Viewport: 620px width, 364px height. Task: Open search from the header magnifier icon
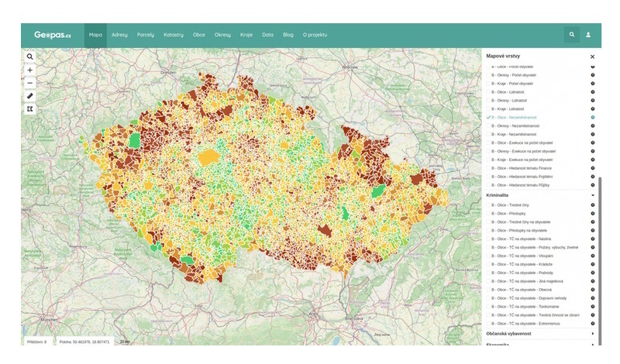pyautogui.click(x=572, y=34)
